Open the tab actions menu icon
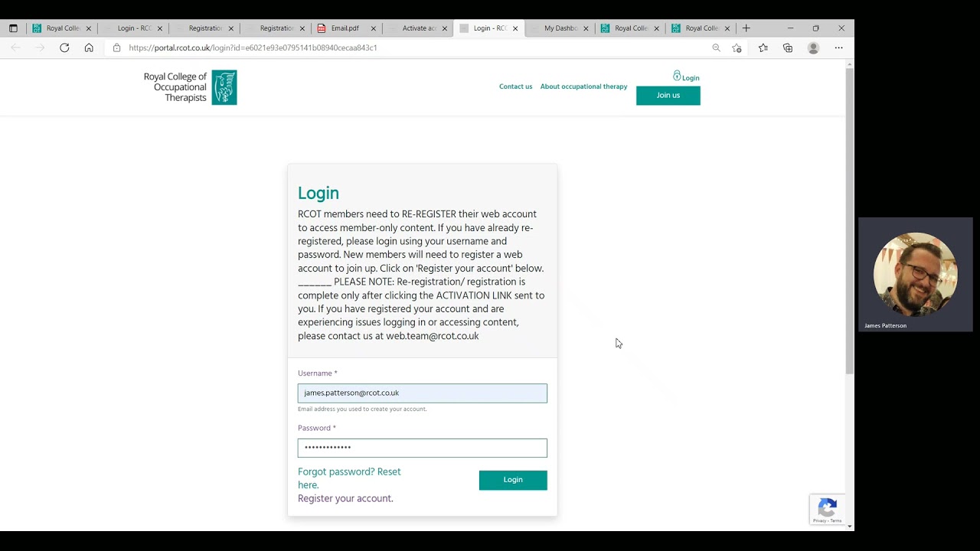980x551 pixels. (13, 28)
